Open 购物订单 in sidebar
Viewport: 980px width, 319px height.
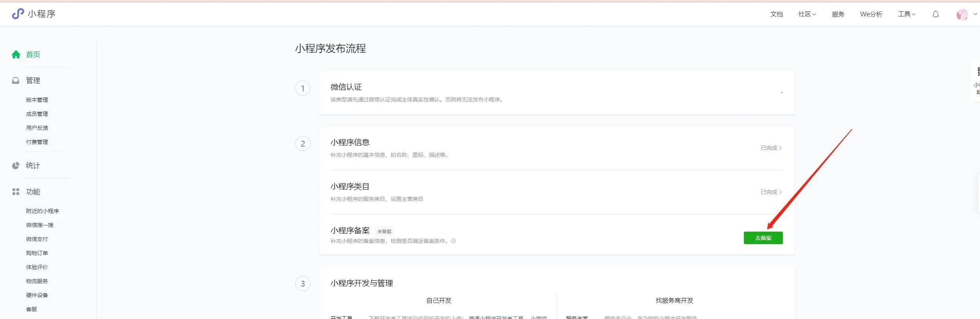coord(37,253)
